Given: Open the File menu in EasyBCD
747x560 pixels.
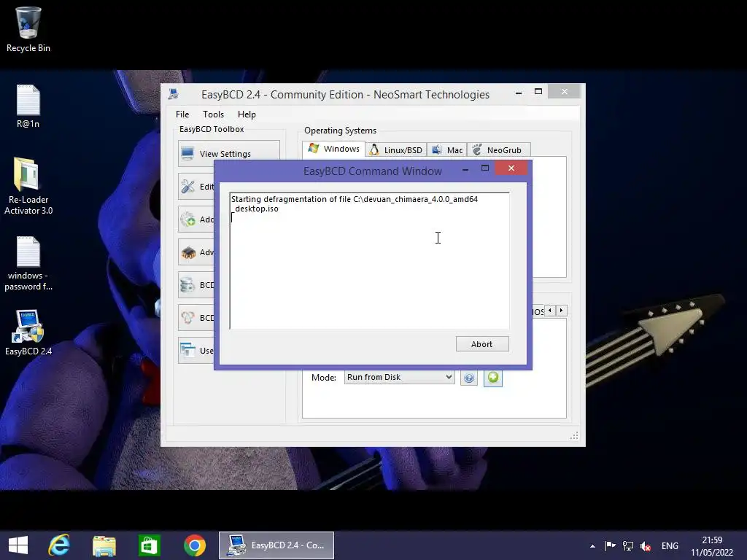Looking at the screenshot, I should click(182, 114).
